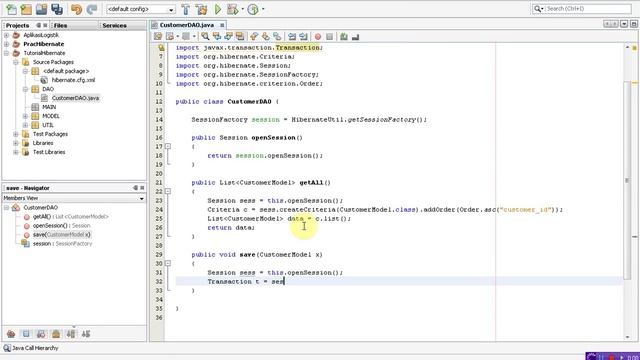The image size is (640, 360).
Task: Click the Save All toolbar icon
Action: point(57,9)
